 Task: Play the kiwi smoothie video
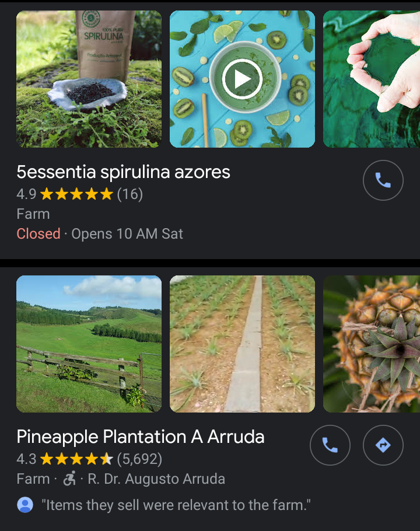242,79
